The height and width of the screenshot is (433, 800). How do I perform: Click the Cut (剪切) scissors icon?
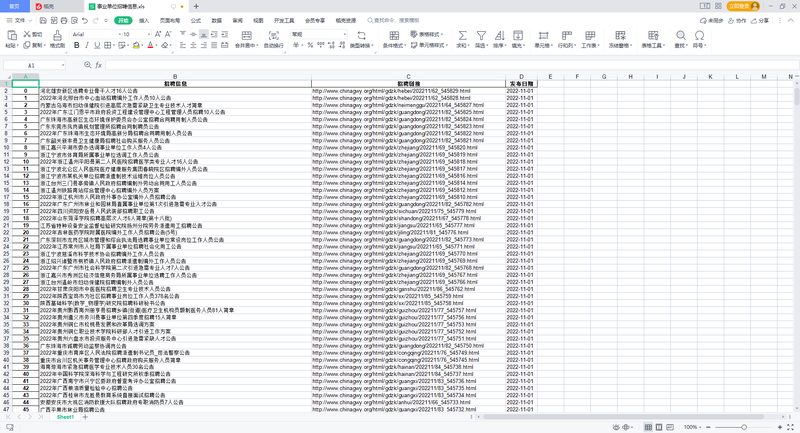click(28, 34)
